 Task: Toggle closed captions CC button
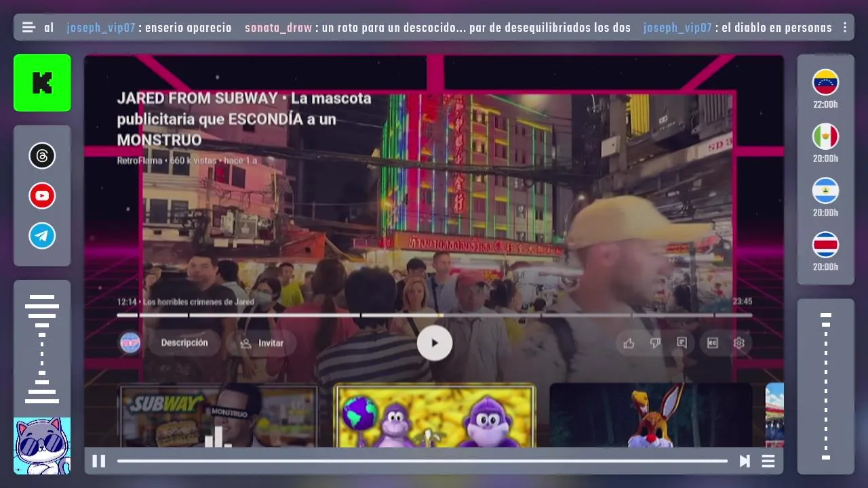coord(712,343)
